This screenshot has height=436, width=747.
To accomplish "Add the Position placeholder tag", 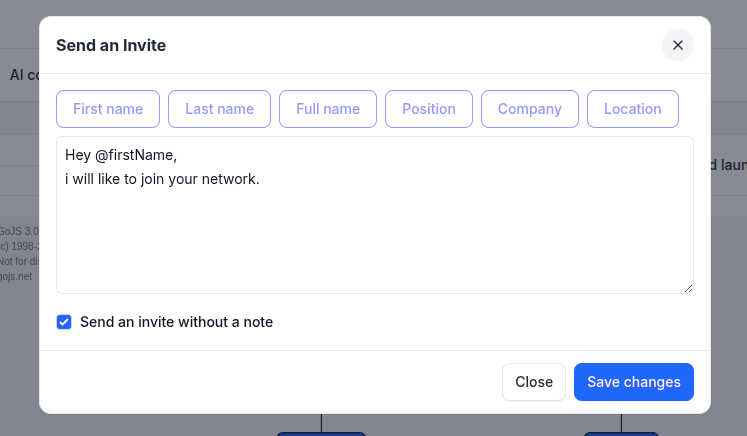I will [x=429, y=109].
